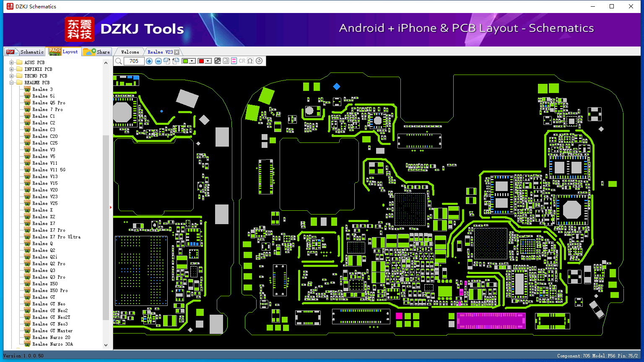The height and width of the screenshot is (362, 644).
Task: Select "Realme Q2i" in the tree
Action: coord(45,257)
